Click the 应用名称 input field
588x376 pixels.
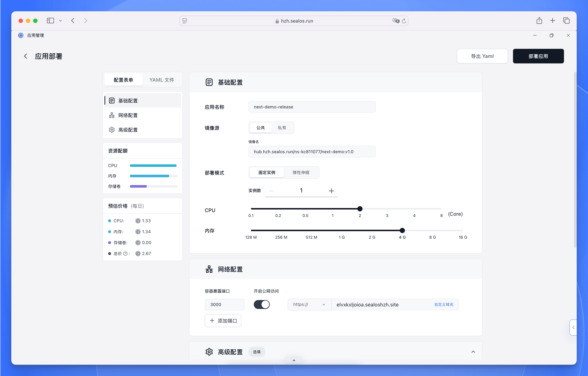[312, 107]
